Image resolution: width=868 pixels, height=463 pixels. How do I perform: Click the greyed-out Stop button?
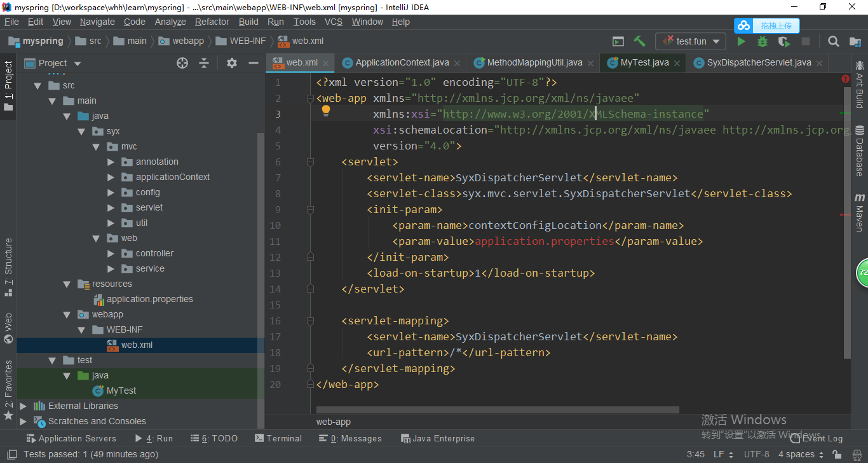click(x=806, y=41)
